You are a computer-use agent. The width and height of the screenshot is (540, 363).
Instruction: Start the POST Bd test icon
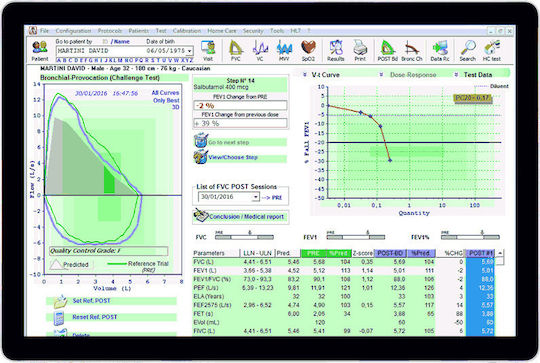[388, 51]
